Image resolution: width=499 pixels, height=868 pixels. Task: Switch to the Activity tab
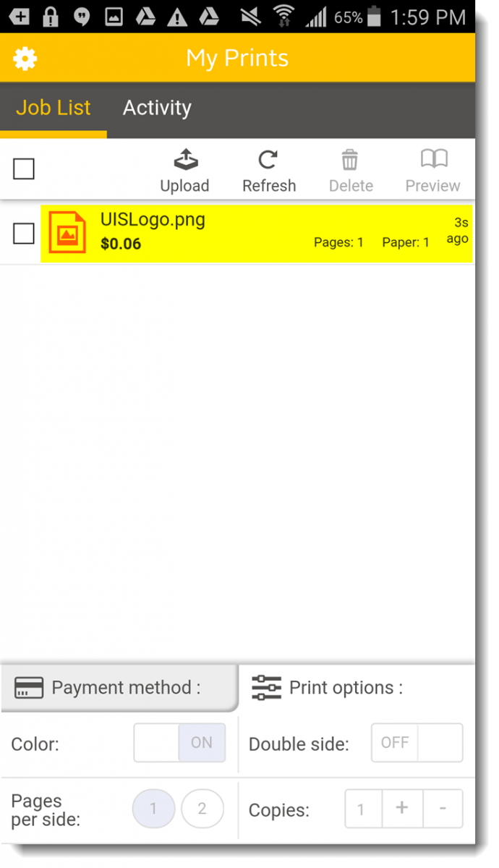(x=157, y=108)
